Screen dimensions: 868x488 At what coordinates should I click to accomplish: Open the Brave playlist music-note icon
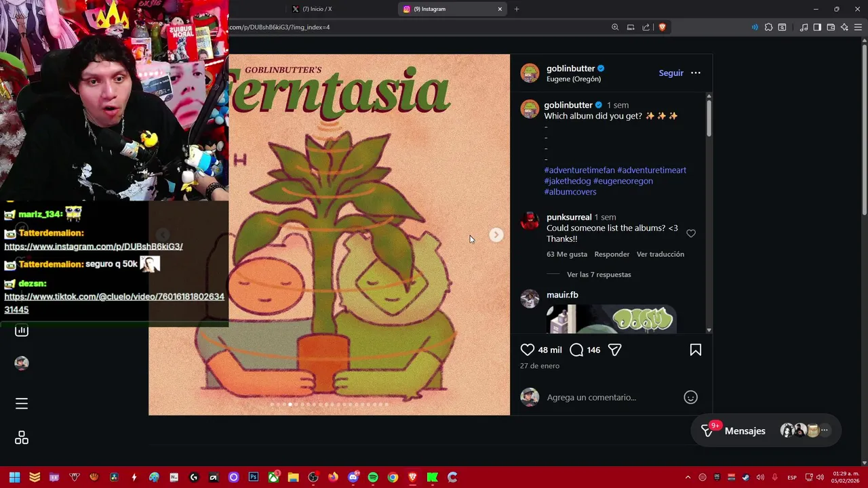pyautogui.click(x=804, y=27)
